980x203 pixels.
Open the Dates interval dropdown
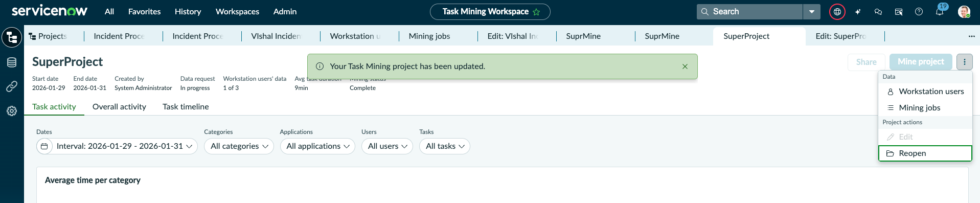click(117, 146)
